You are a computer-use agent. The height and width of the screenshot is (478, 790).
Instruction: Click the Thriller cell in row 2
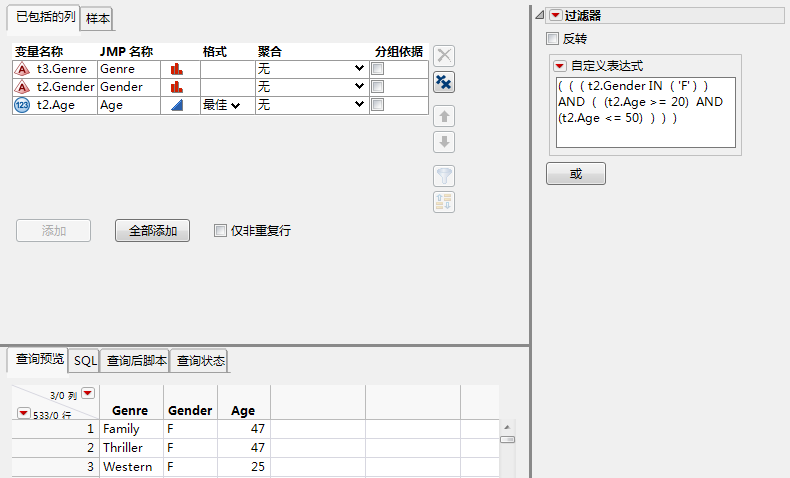(x=131, y=448)
